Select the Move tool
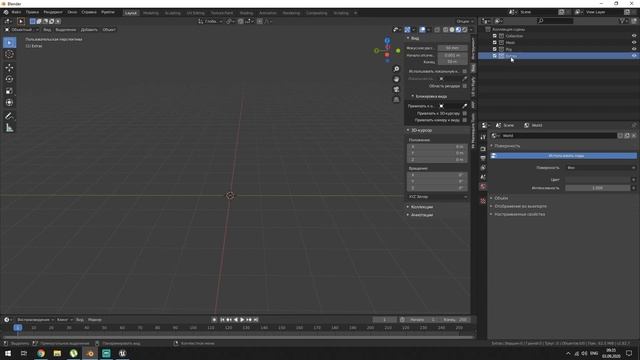The image size is (640, 360). coord(9,68)
